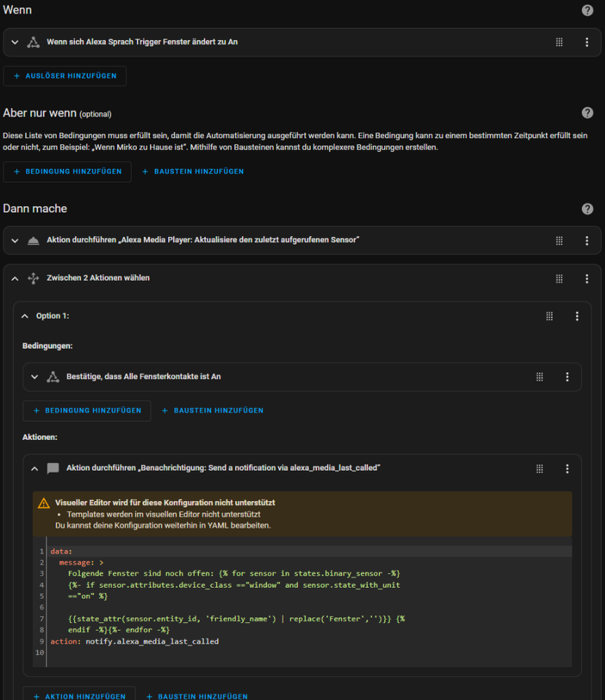This screenshot has height=700, width=605.
Task: Click the drag handle on the Fensterkontakte condition
Action: [539, 376]
